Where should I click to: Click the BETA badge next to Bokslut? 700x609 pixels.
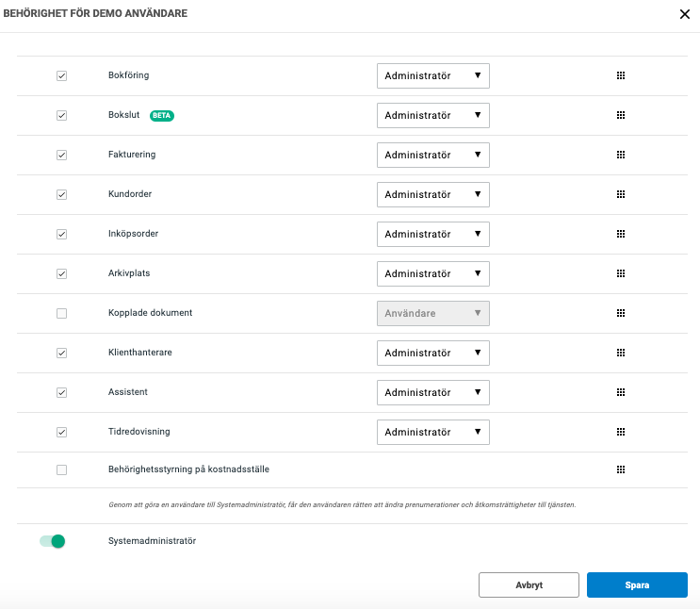pyautogui.click(x=162, y=115)
